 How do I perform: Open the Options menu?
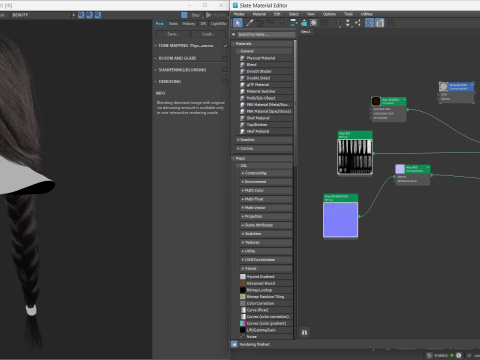tap(329, 14)
